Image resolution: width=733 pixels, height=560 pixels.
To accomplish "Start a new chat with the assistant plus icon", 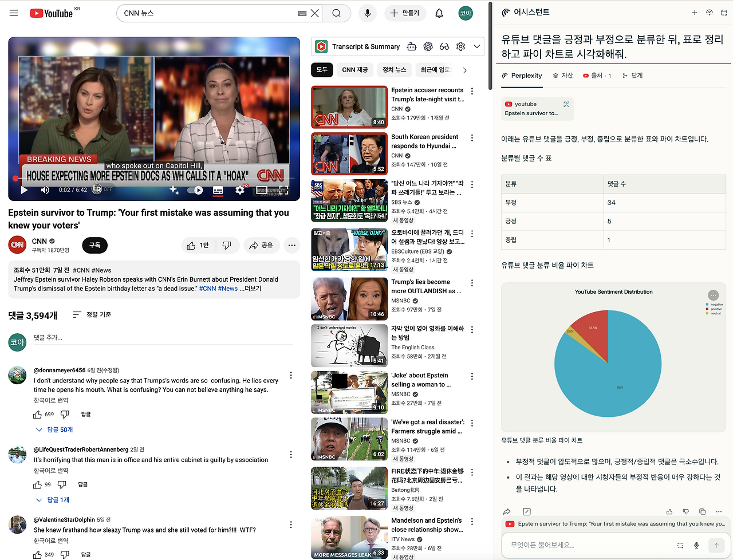I will [694, 13].
